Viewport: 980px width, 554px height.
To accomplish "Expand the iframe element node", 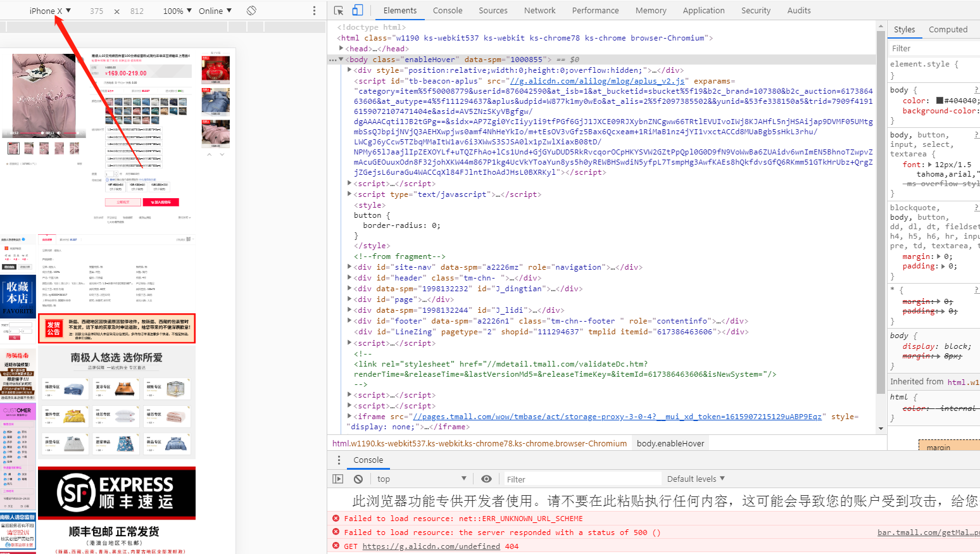I will point(349,417).
